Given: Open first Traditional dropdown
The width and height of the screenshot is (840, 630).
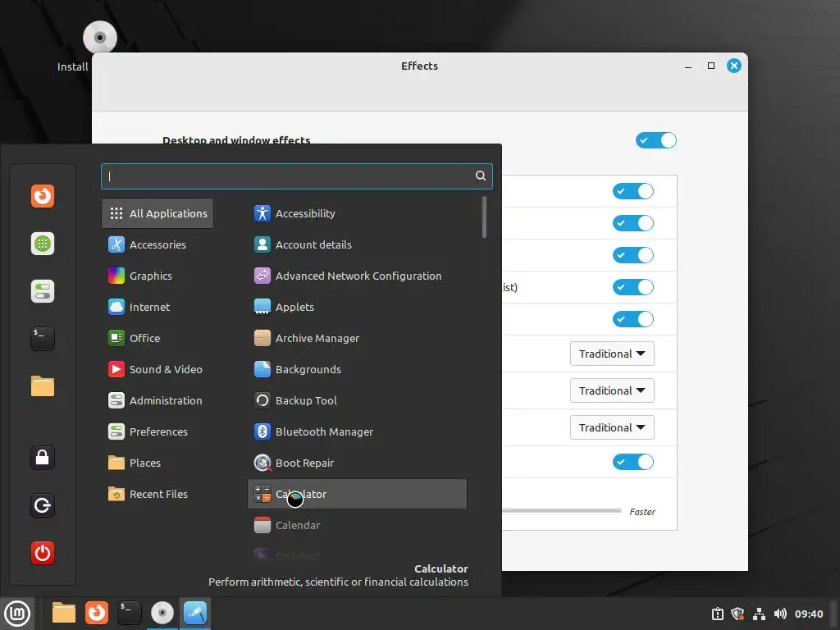Looking at the screenshot, I should click(x=612, y=354).
